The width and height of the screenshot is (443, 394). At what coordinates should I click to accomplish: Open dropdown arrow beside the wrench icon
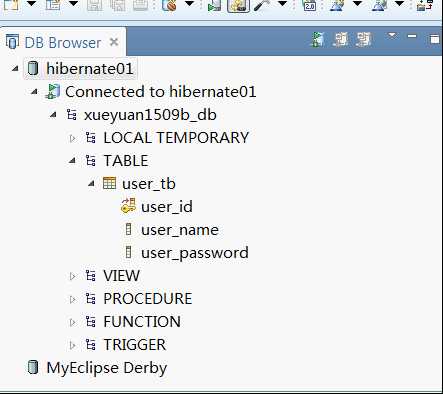282,3
